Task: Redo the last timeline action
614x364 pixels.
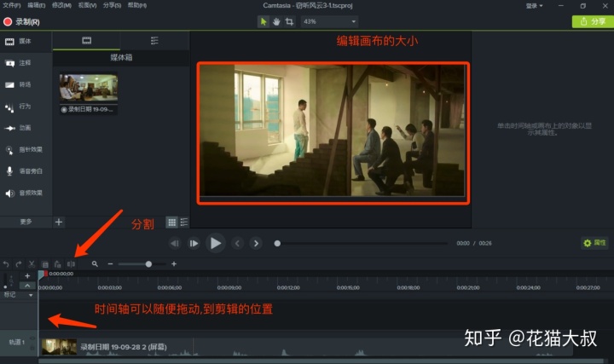Action: [x=19, y=264]
